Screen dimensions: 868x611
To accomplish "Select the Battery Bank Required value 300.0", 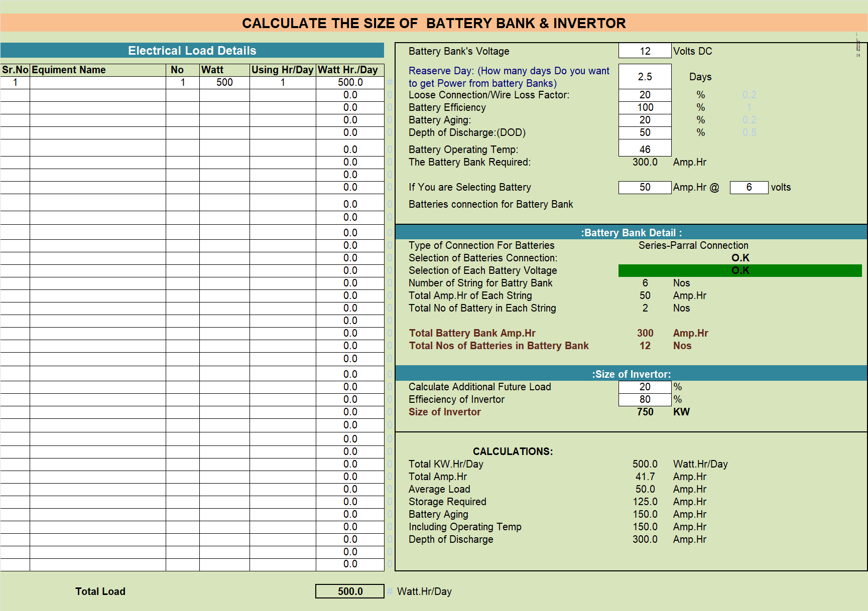I will 645,162.
